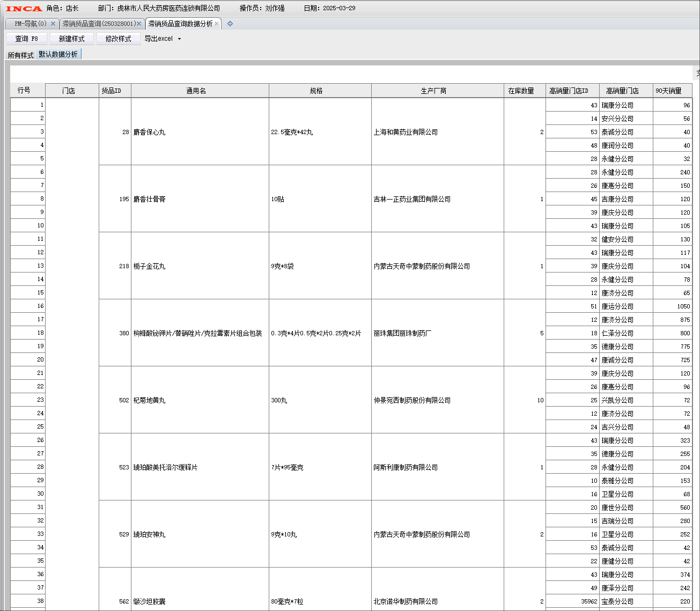The width and height of the screenshot is (700, 611).
Task: Open the 导出excel dropdown arrow
Action: coord(179,39)
